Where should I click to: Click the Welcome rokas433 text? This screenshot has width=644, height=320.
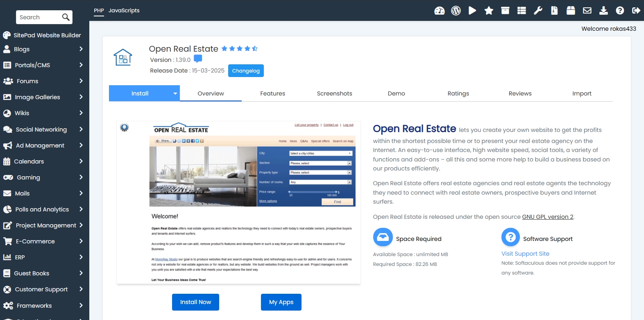[609, 29]
